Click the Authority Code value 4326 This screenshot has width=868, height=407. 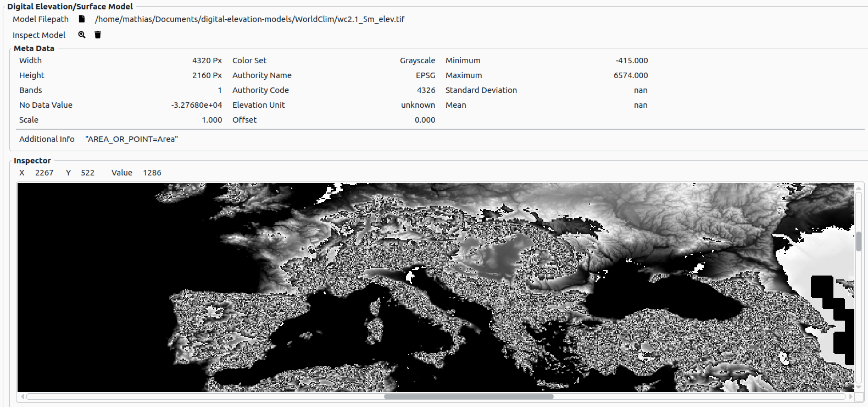click(426, 90)
